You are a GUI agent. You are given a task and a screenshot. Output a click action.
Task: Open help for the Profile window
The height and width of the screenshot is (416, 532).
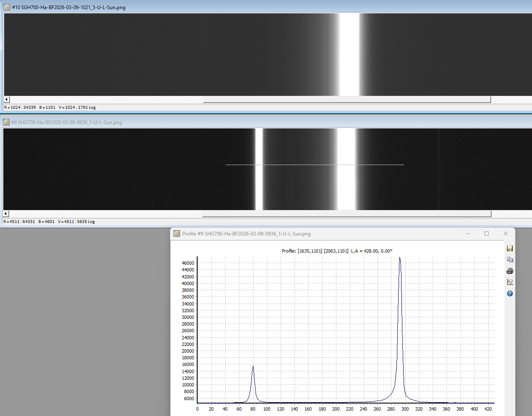tap(509, 293)
